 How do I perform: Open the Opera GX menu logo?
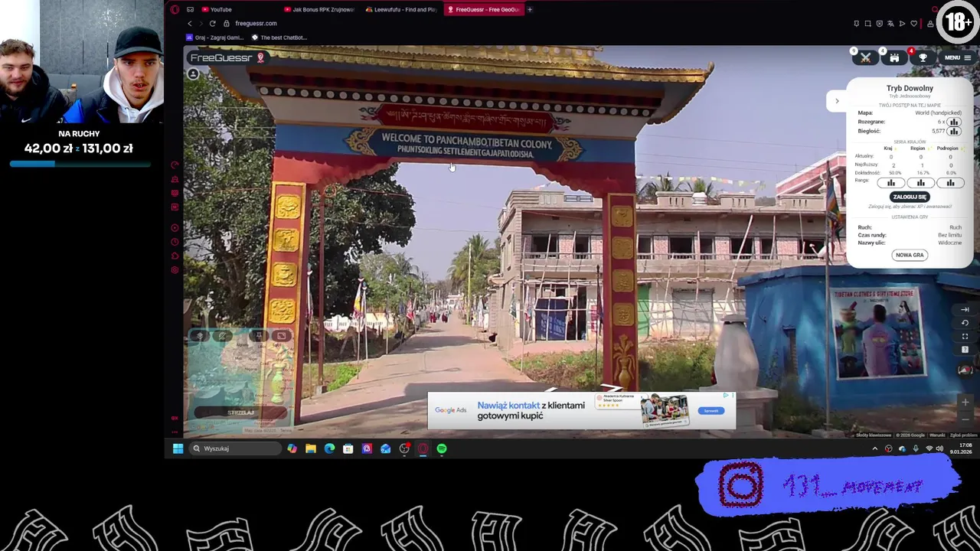175,9
